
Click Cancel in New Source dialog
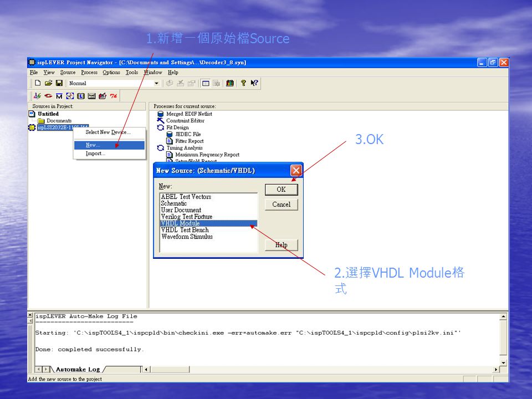tap(282, 204)
